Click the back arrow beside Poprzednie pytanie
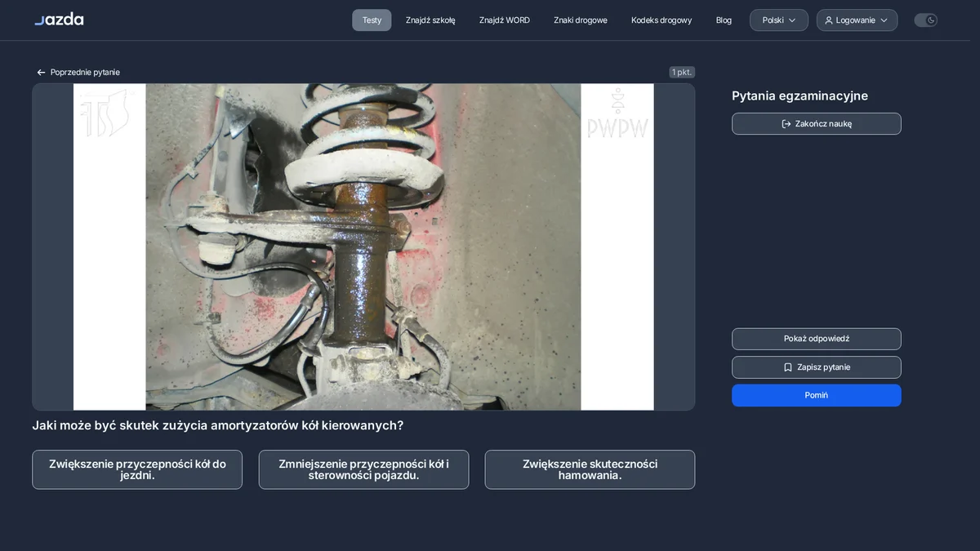Image resolution: width=980 pixels, height=551 pixels. 41,73
